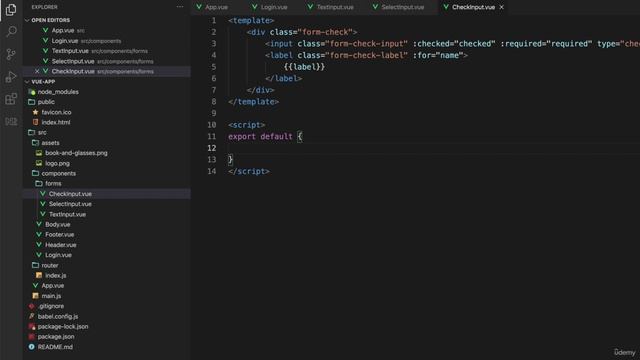This screenshot has height=360, width=640.
Task: Open SelectInput.vue in forms folder
Action: tap(70, 204)
